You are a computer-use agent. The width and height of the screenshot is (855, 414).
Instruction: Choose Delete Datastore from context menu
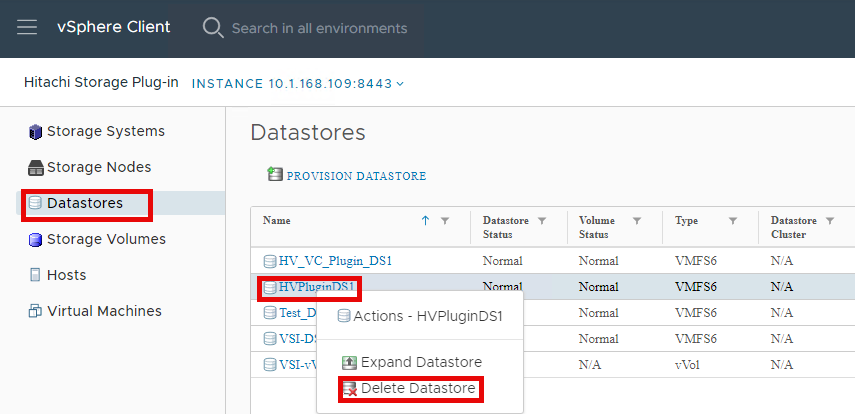point(418,388)
